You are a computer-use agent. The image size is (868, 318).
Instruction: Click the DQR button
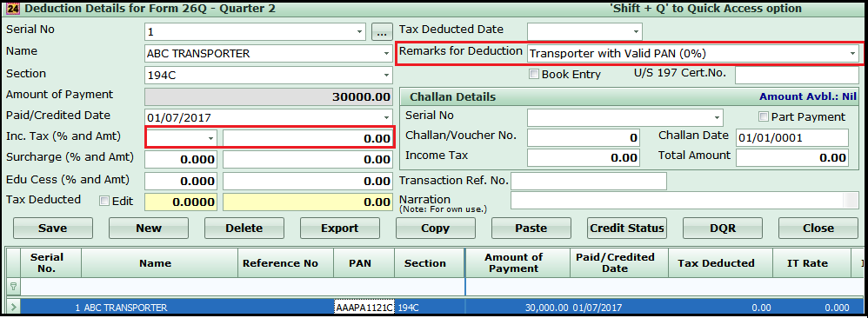click(x=723, y=228)
